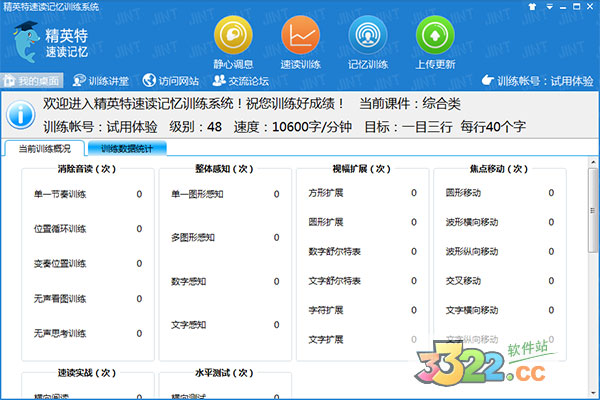This screenshot has width=600, height=400.
Task: Click 方形扩展 row
Action: pyautogui.click(x=363, y=193)
